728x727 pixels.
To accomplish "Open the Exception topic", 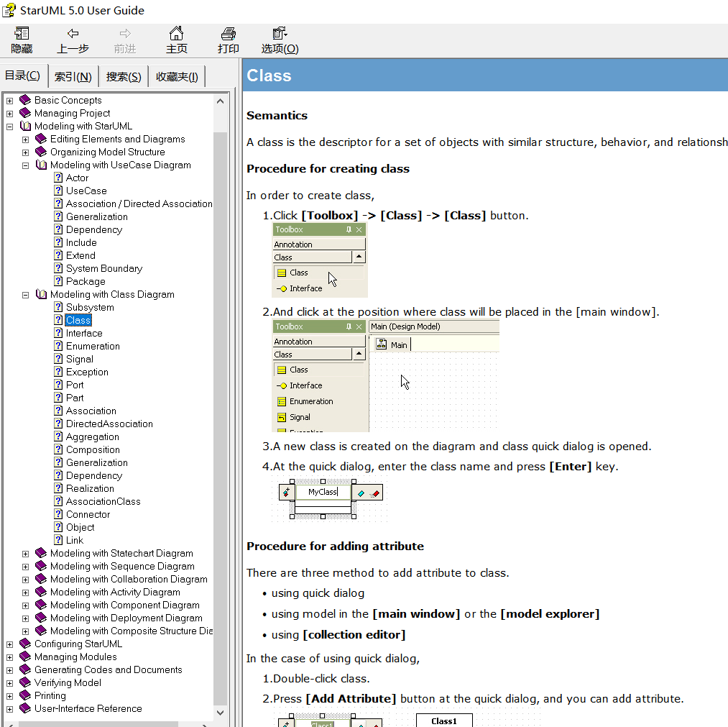I will (x=87, y=372).
